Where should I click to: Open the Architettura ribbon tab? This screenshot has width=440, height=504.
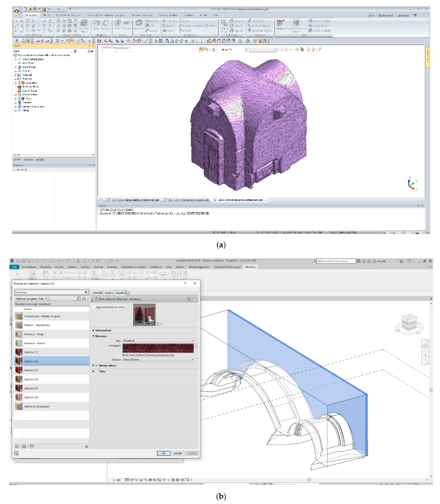pos(29,267)
